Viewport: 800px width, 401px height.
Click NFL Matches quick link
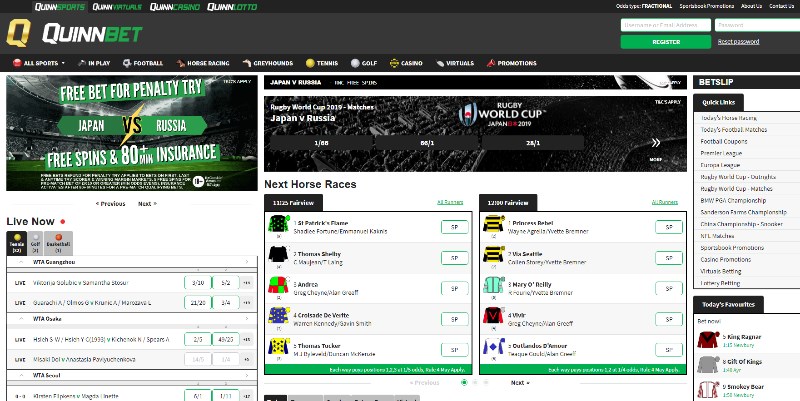click(717, 236)
